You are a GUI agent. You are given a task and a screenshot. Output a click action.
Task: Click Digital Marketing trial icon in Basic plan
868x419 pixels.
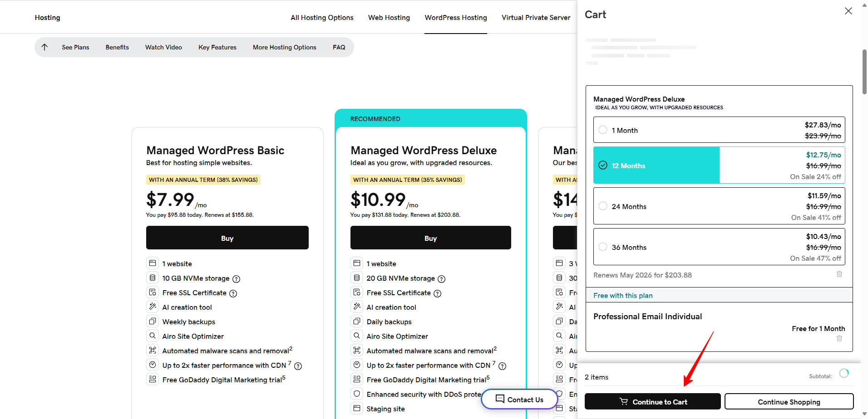[x=153, y=379]
